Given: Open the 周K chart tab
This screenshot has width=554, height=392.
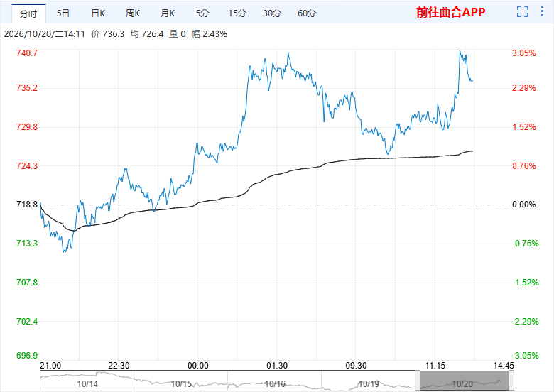Looking at the screenshot, I should (x=133, y=13).
